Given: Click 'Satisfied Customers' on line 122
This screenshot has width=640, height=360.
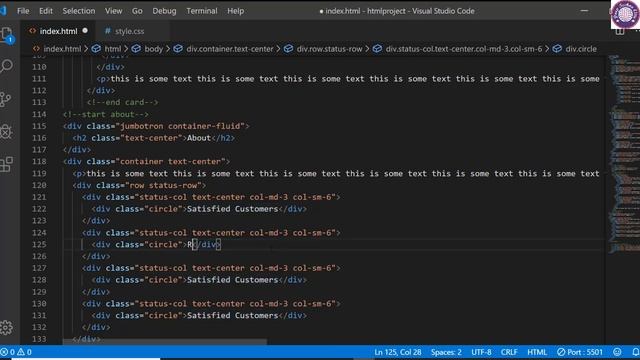Looking at the screenshot, I should click(233, 209).
